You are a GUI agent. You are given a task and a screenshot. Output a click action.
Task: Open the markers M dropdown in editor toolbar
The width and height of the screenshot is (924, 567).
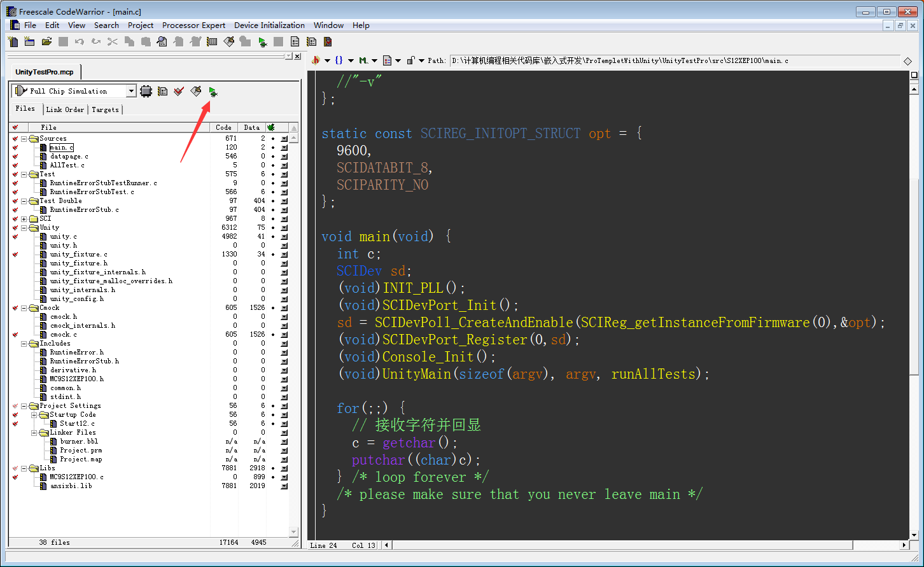pos(368,60)
